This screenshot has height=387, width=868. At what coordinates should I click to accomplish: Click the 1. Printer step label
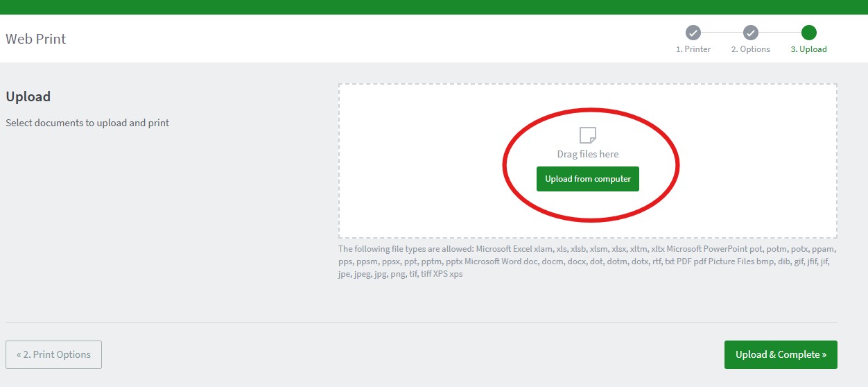693,49
